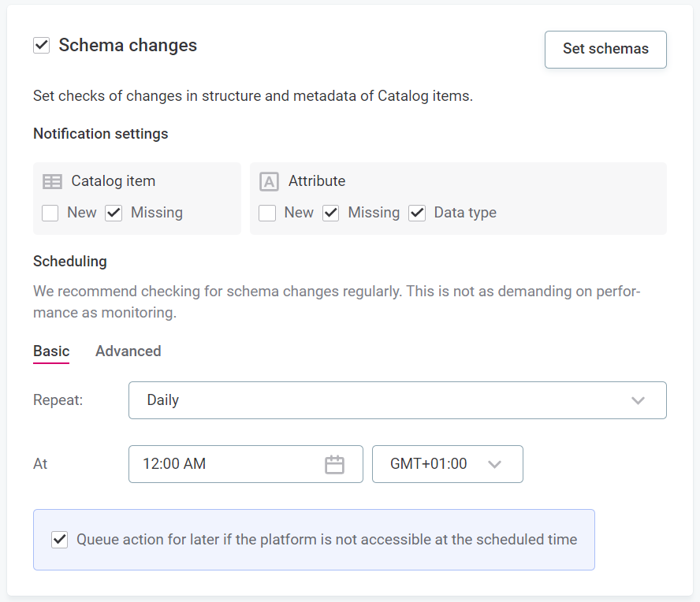700x602 pixels.
Task: Click the Schema changes heading label
Action: pos(128,46)
